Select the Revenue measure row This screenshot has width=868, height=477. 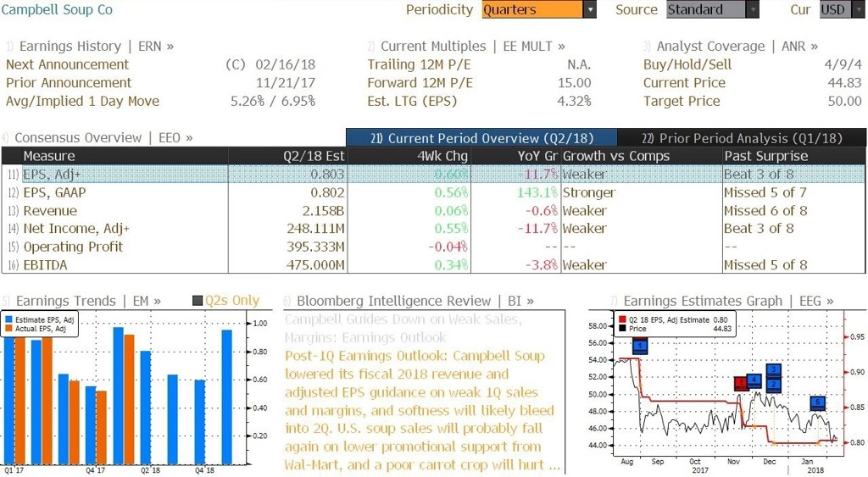433,211
